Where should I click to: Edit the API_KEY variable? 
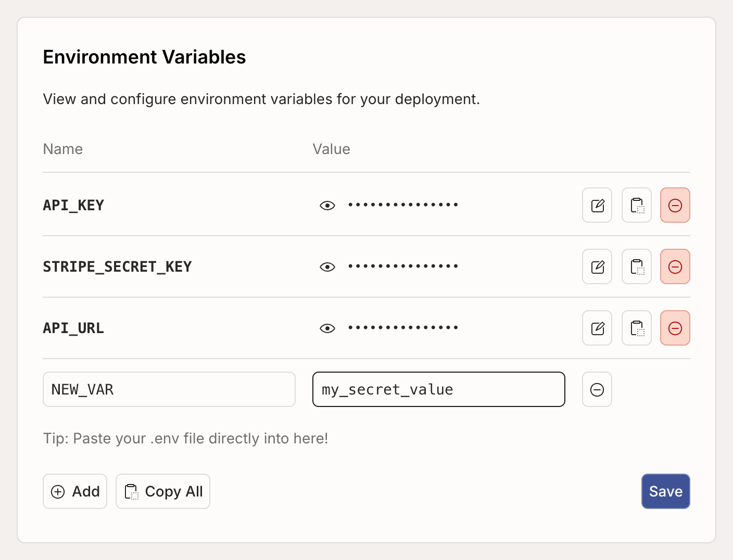597,205
